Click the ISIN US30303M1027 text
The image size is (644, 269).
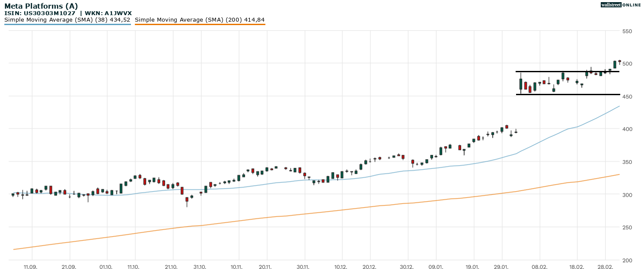tap(40, 13)
